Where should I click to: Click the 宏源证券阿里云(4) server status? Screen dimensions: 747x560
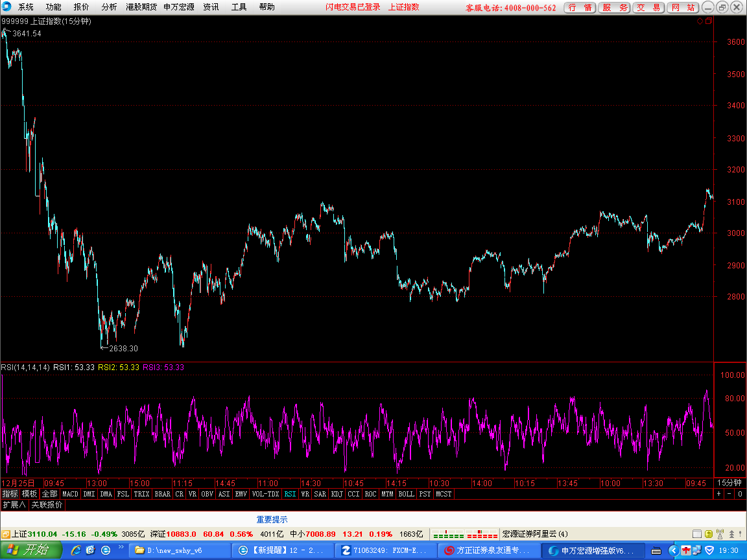tap(535, 534)
